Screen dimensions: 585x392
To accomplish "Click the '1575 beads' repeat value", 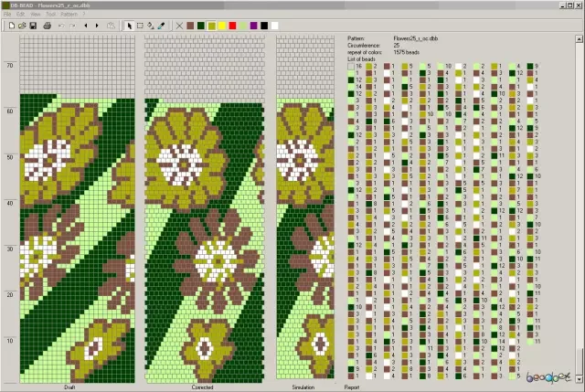I will (406, 52).
